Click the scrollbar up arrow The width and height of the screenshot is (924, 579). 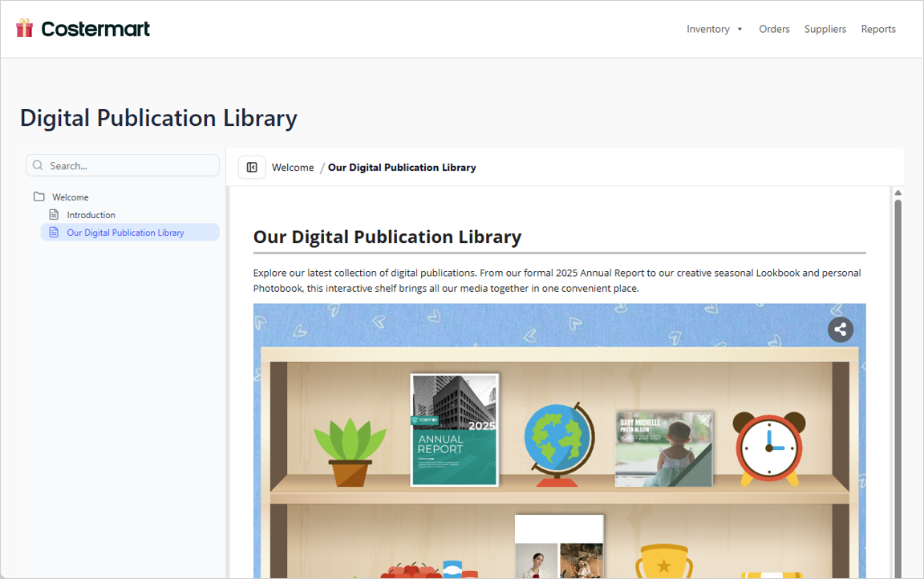point(898,193)
